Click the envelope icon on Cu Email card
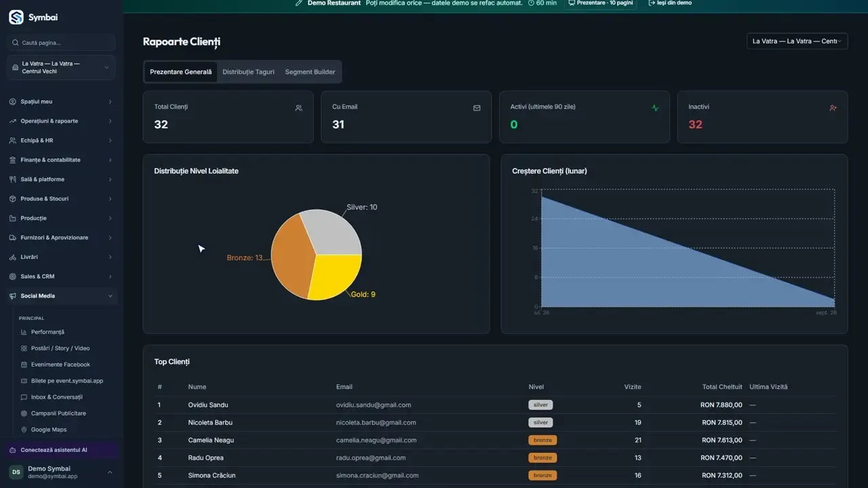Image resolution: width=868 pixels, height=488 pixels. [x=477, y=108]
